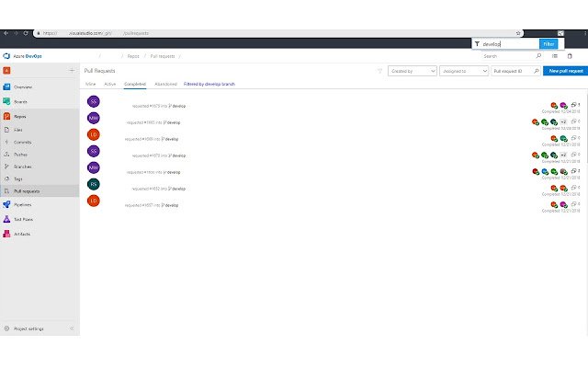
Task: Open the orange project icon in the sidebar
Action: tap(6, 70)
